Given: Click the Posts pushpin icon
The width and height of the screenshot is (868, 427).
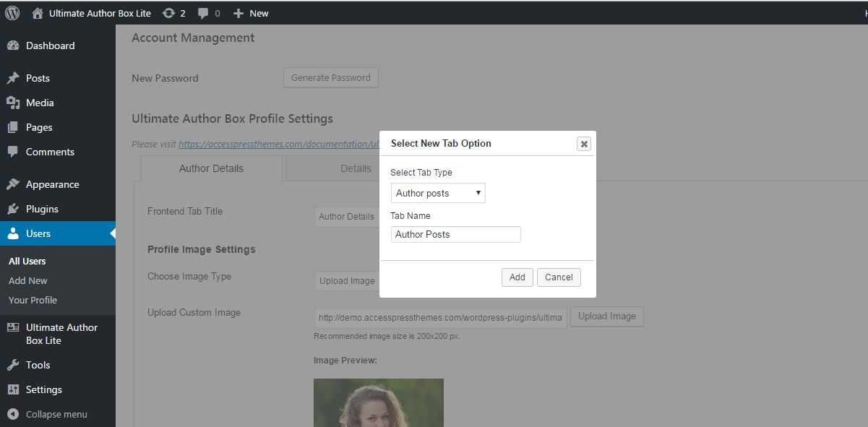Looking at the screenshot, I should coord(13,78).
